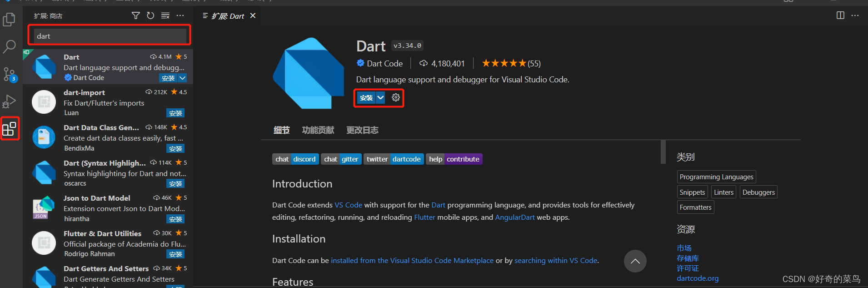Viewport: 868px width, 288px height.
Task: Open the chat discord badge
Action: click(x=295, y=159)
